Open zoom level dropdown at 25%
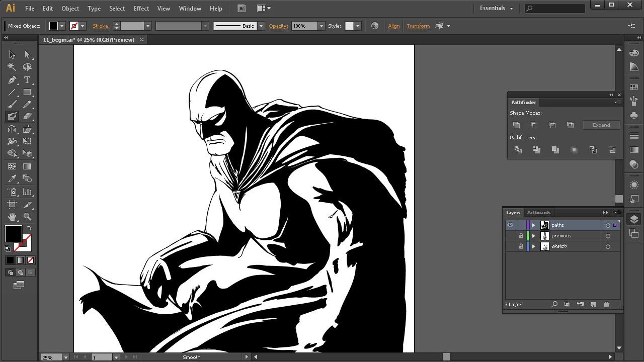The height and width of the screenshot is (362, 644). [x=65, y=357]
